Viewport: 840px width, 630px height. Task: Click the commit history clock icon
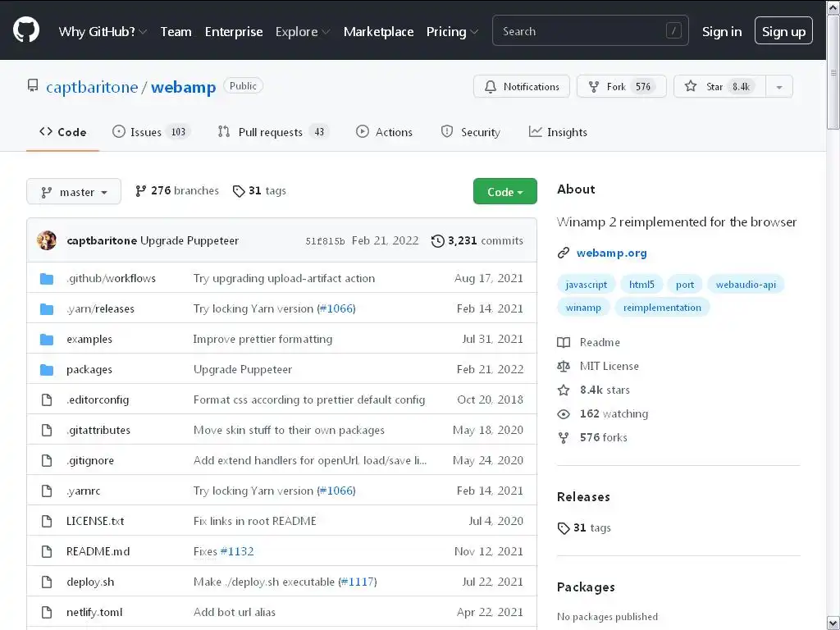(x=438, y=241)
